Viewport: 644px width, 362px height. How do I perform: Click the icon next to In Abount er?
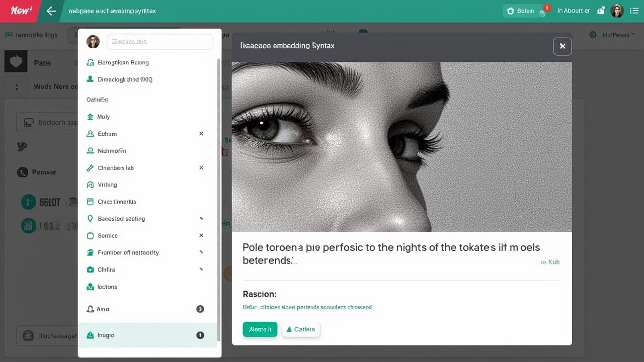(601, 11)
